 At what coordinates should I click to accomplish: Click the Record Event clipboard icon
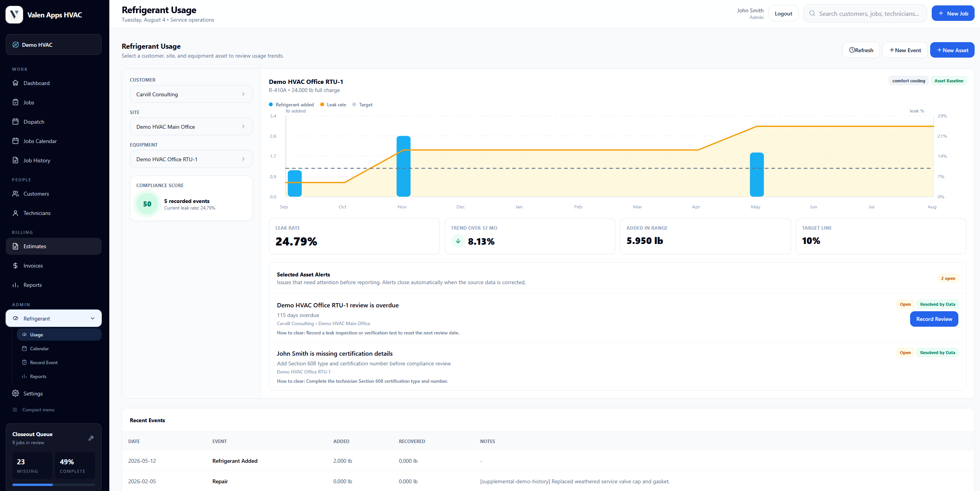[x=24, y=362]
